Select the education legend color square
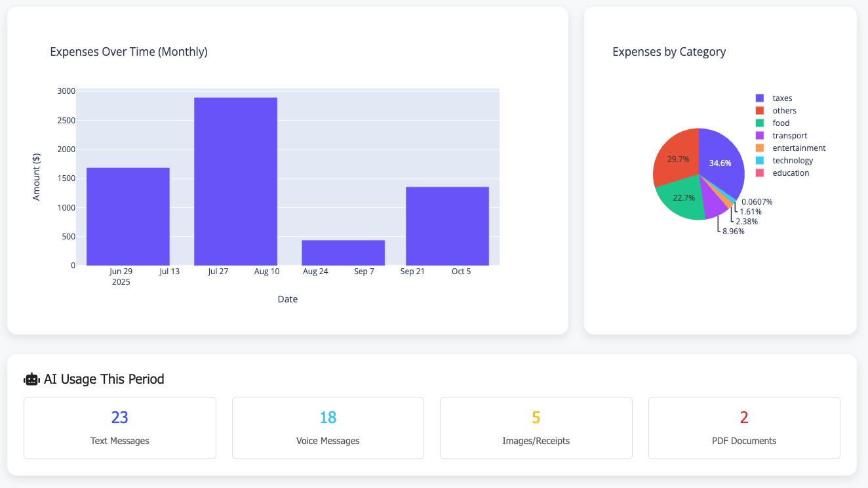868x488 pixels. pyautogui.click(x=762, y=173)
